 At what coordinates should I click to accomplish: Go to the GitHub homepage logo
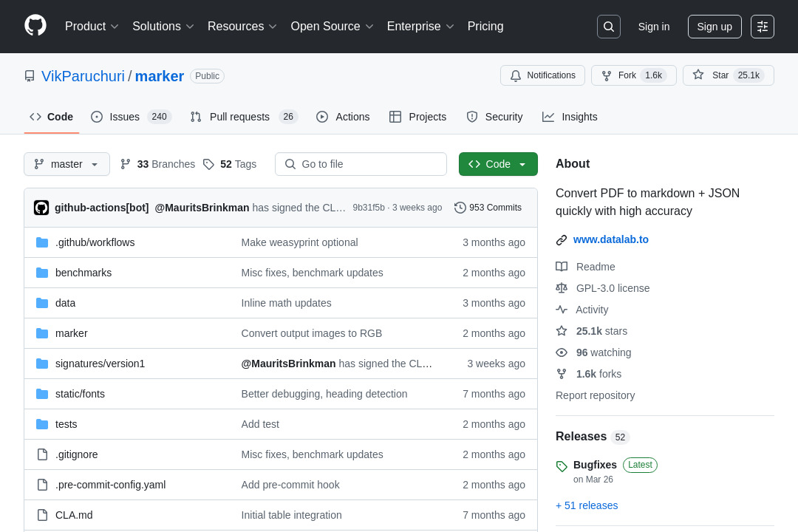[x=35, y=26]
